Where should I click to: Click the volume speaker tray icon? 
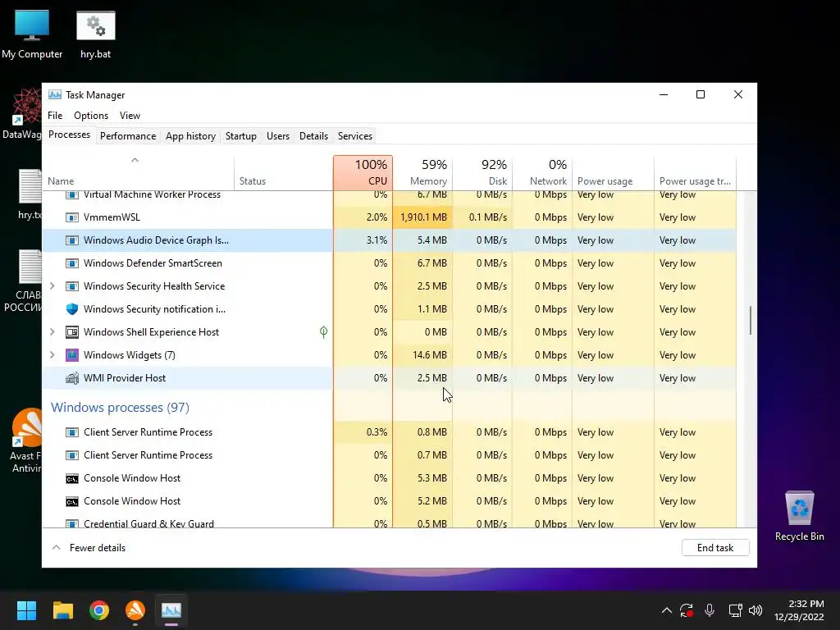click(x=756, y=610)
